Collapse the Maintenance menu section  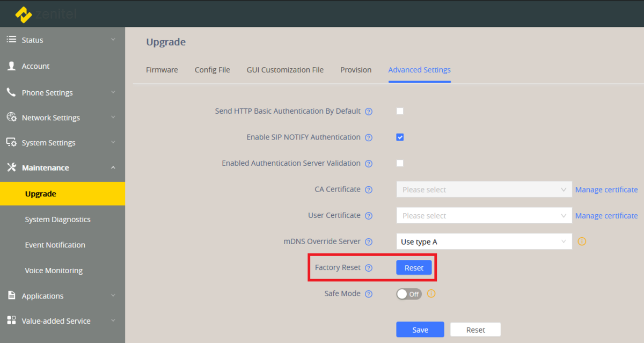point(113,167)
